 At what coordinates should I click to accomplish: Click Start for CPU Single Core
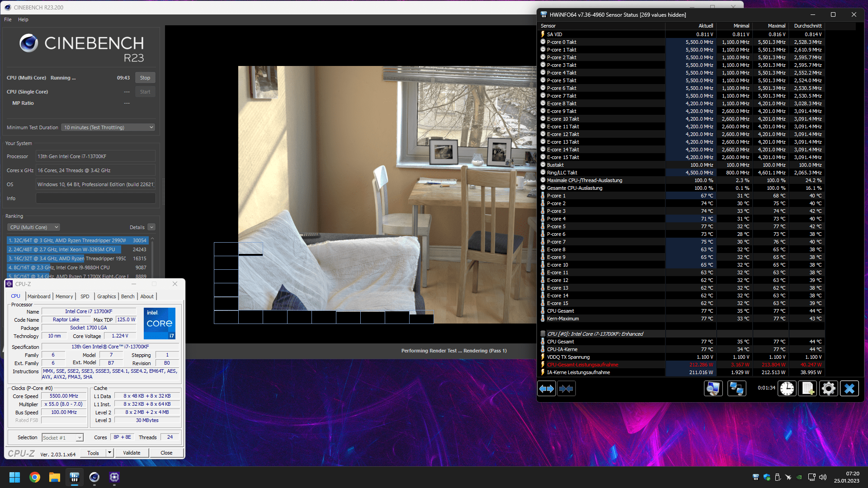(145, 92)
